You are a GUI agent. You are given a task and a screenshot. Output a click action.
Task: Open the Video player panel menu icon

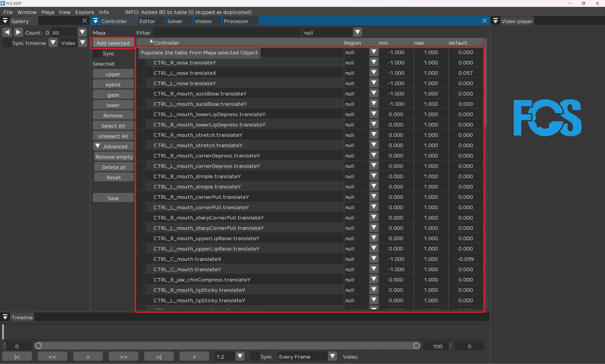[495, 21]
